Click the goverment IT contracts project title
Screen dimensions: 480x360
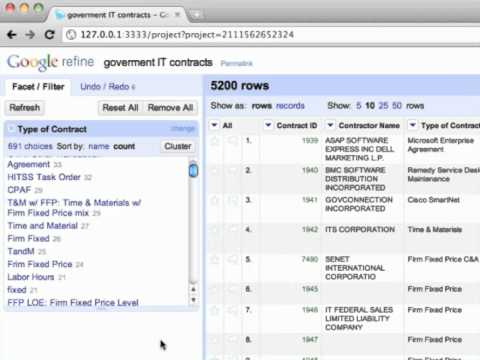click(x=158, y=63)
